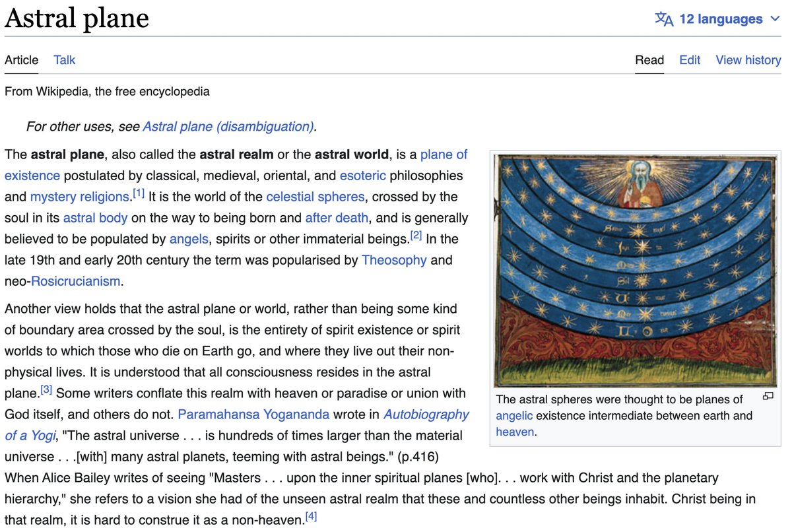Jump to citation footnote [3]
Viewport: 792px width, 532px height.
click(46, 389)
